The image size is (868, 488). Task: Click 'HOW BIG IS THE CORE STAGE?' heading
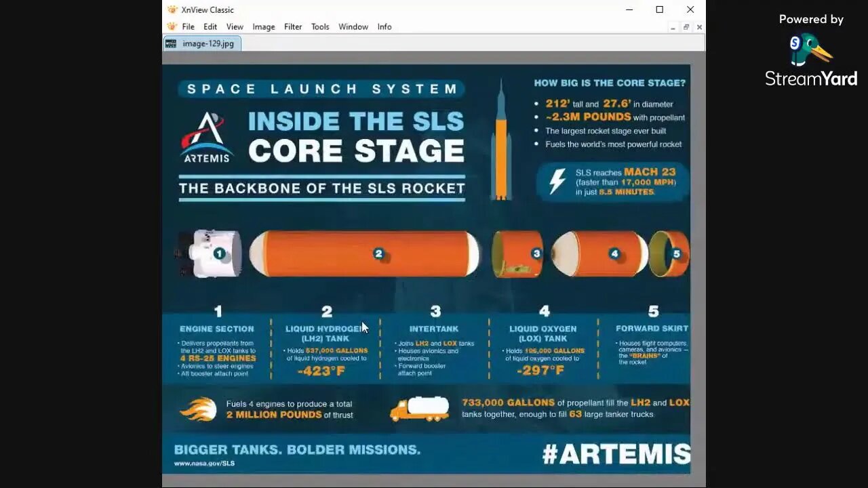point(610,83)
